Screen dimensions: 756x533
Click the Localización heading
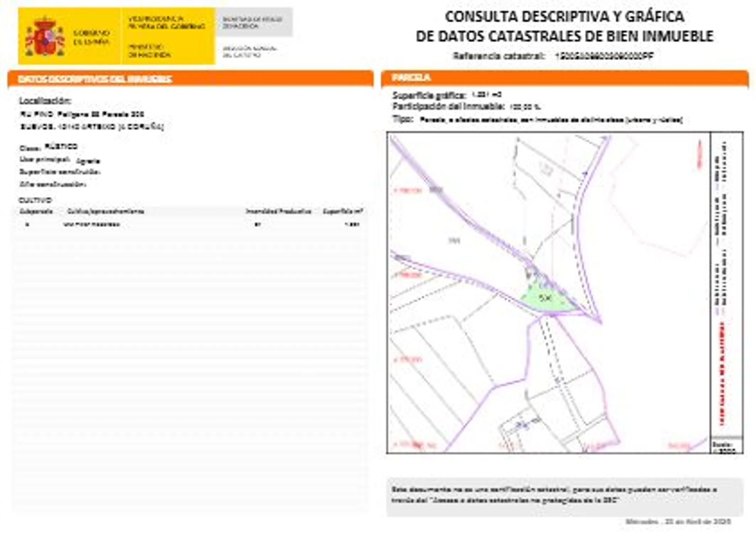[45, 101]
